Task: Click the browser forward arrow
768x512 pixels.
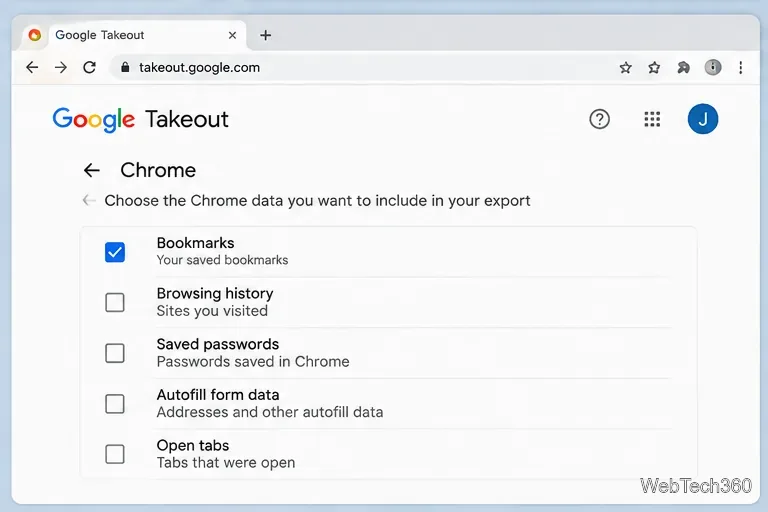Action: (x=61, y=67)
